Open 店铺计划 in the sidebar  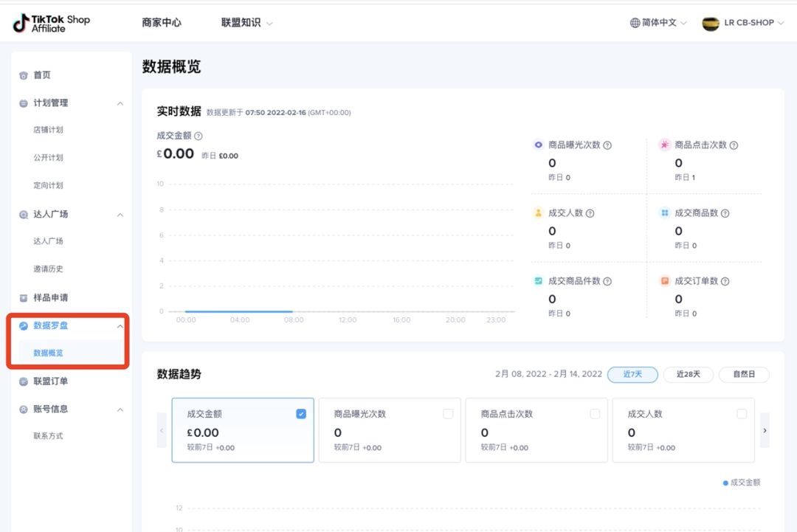pyautogui.click(x=48, y=130)
